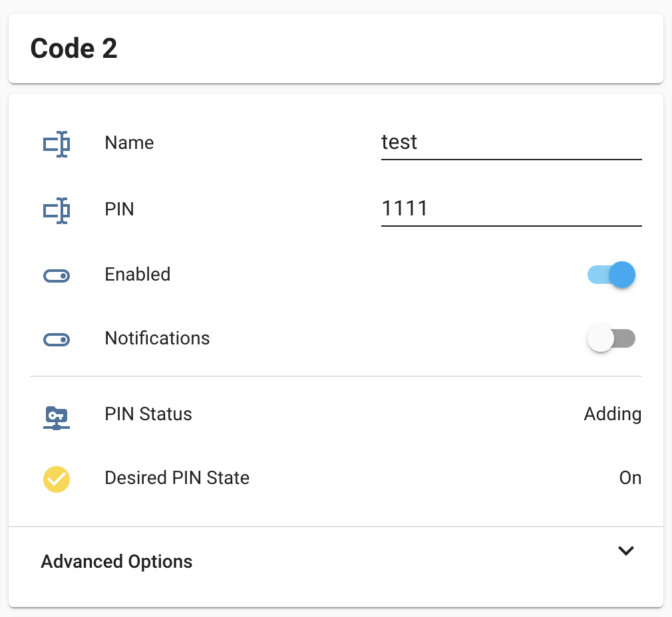Click the PIN Status network key icon
This screenshot has height=617, width=672.
click(57, 416)
